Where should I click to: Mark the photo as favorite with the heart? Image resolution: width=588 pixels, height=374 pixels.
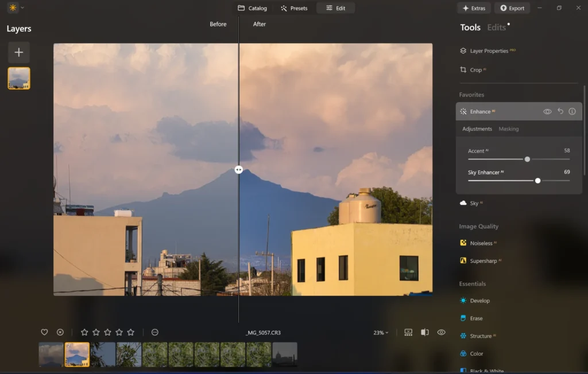44,332
